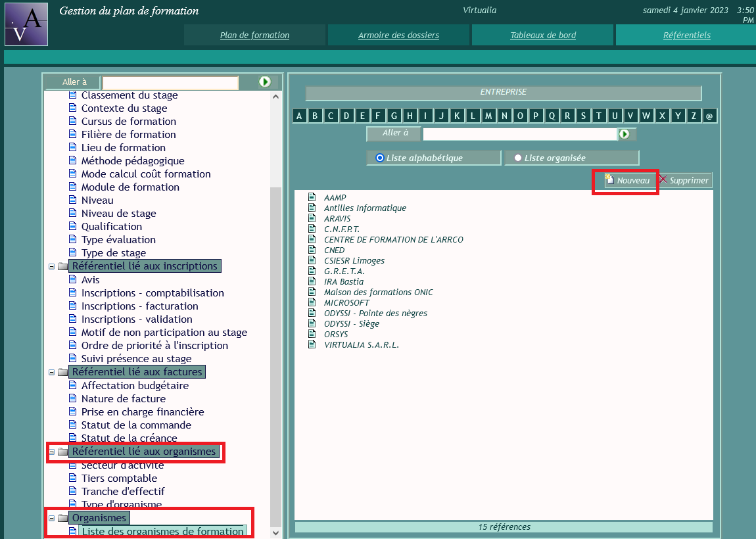Click green go arrow beside Entreprise search field

coord(625,134)
